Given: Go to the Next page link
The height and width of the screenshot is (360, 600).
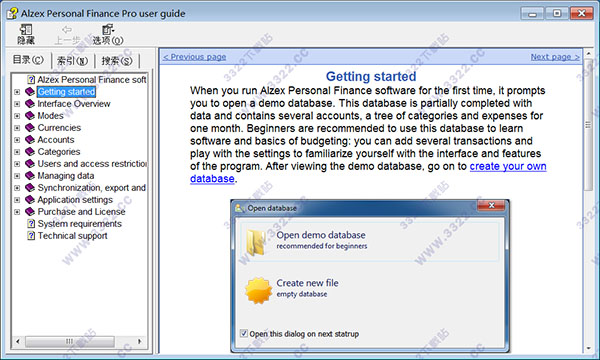Looking at the screenshot, I should tap(555, 57).
